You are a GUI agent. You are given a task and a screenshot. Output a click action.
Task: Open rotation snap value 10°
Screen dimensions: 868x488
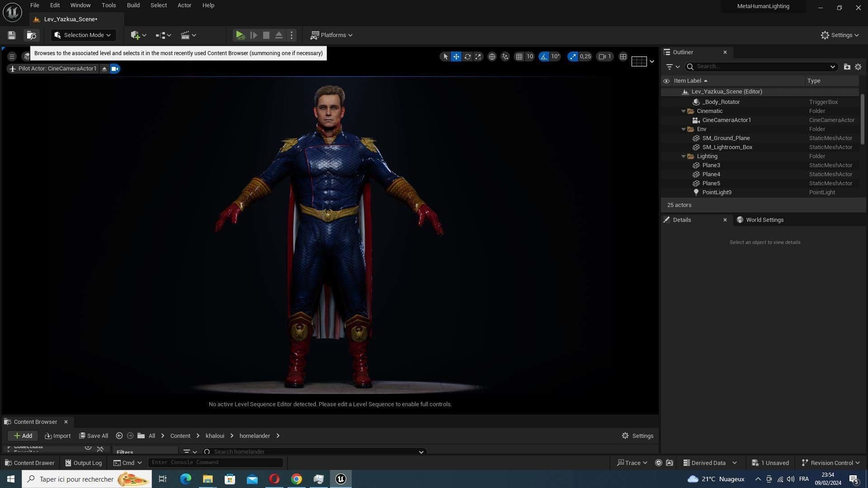coord(555,57)
